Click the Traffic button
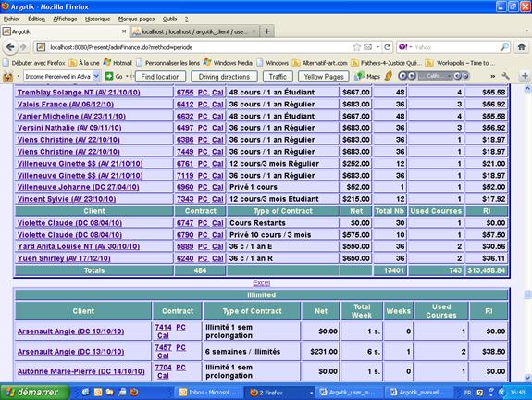Viewport: 532px width, 400px height. 278,77
